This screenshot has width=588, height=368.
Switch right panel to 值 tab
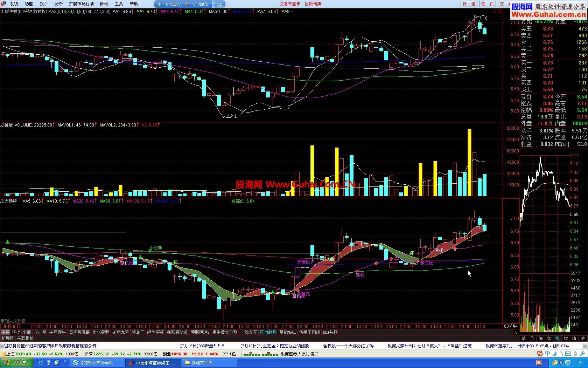click(x=574, y=339)
